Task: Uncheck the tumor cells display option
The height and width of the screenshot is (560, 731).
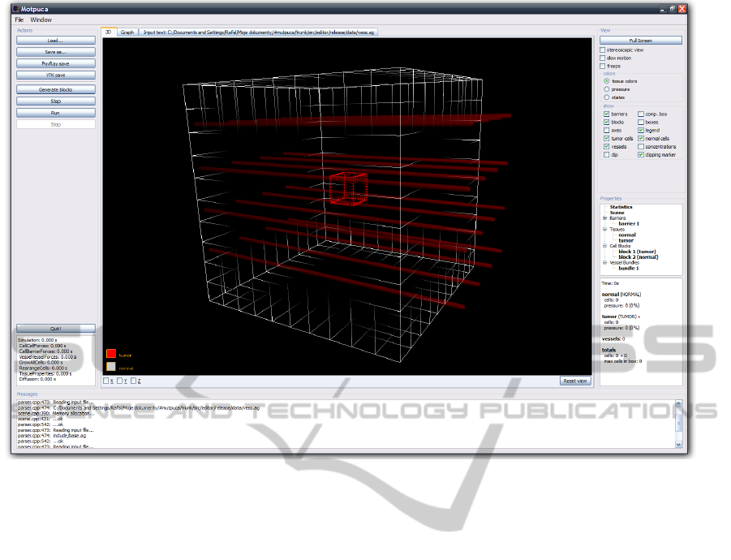Action: pyautogui.click(x=607, y=139)
